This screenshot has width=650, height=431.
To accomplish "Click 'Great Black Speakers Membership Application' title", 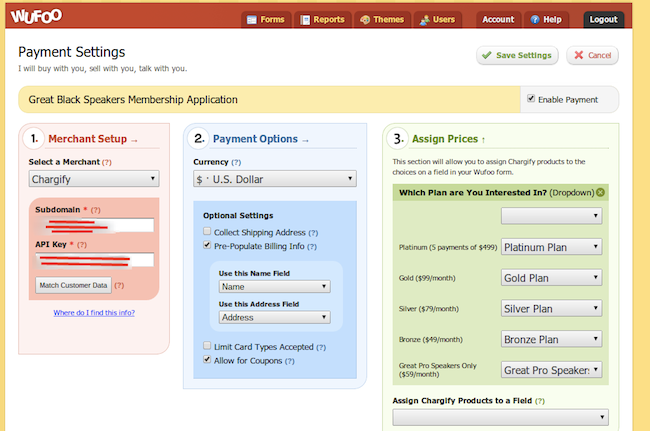I will pos(133,100).
